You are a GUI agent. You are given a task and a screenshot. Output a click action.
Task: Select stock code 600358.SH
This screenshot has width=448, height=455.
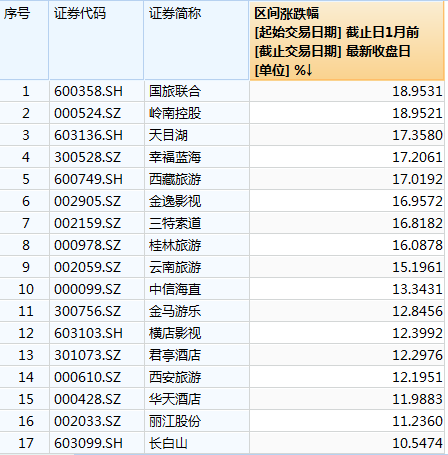click(x=88, y=91)
